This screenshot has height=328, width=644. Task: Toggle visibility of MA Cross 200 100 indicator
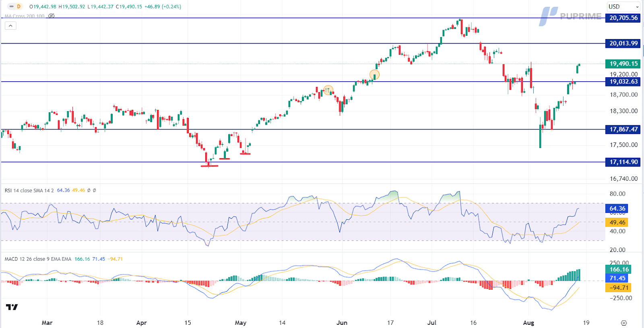[x=51, y=16]
